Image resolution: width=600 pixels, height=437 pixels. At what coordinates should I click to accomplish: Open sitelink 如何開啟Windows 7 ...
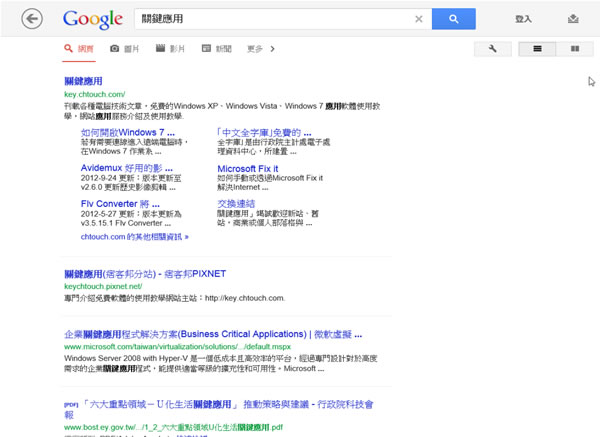pos(128,132)
